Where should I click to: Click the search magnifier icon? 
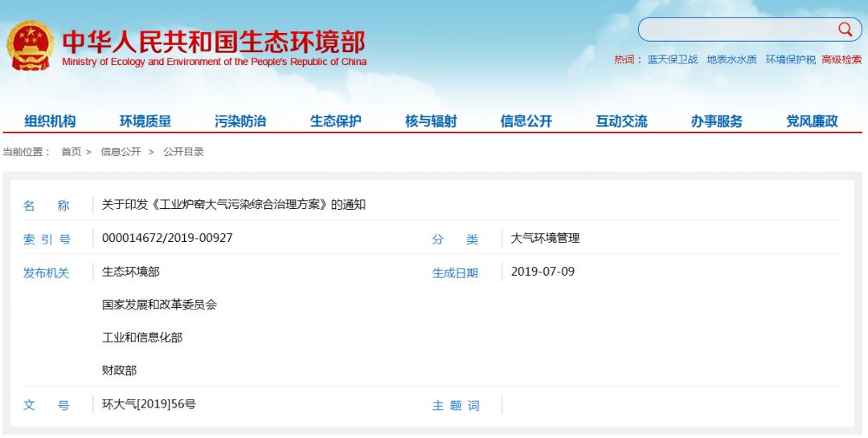(845, 30)
